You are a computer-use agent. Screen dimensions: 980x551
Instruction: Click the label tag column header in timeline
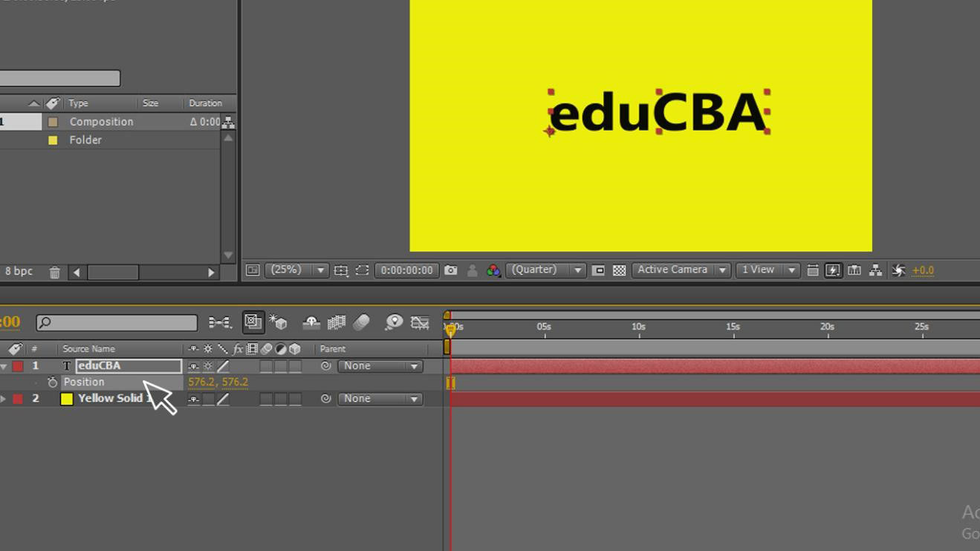15,349
